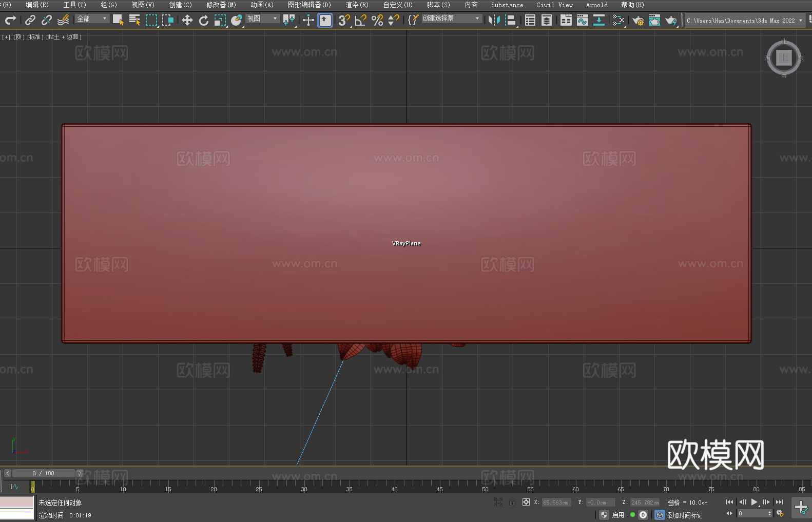Click the Mirror tool icon
Viewport: 812px width, 522px height.
494,20
